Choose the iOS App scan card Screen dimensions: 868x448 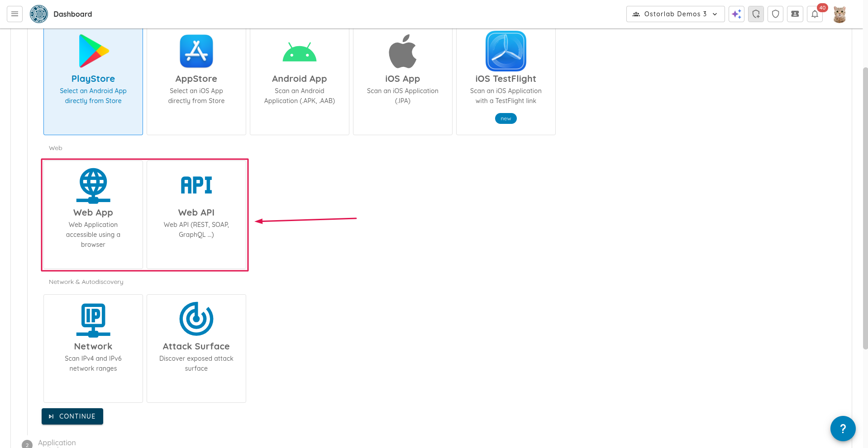coord(403,81)
